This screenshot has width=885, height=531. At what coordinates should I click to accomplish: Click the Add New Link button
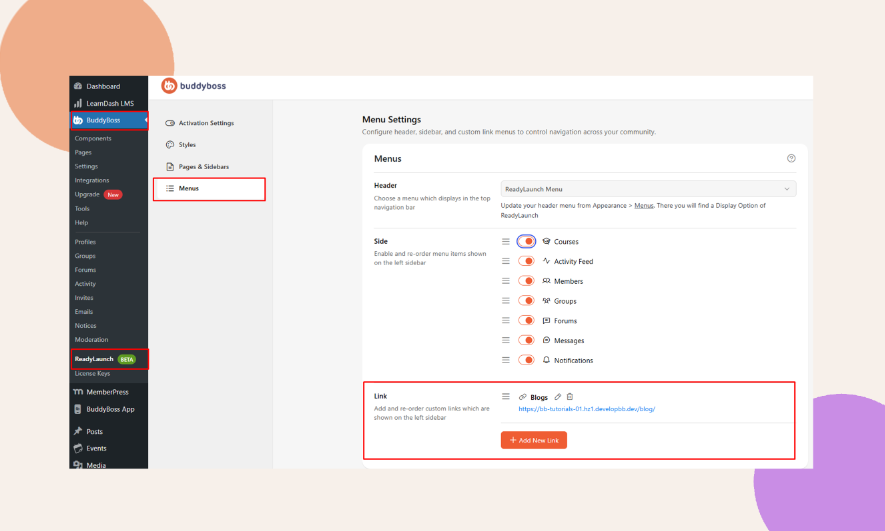(x=534, y=440)
